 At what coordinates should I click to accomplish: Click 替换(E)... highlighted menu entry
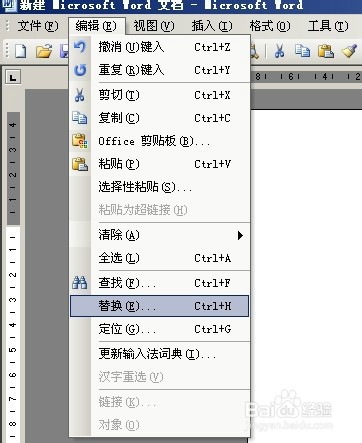point(159,306)
